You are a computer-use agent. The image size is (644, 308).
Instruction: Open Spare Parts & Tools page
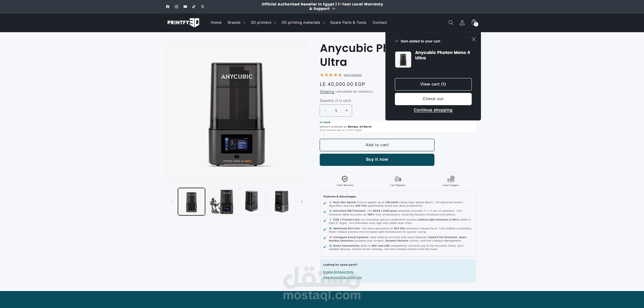pyautogui.click(x=348, y=23)
